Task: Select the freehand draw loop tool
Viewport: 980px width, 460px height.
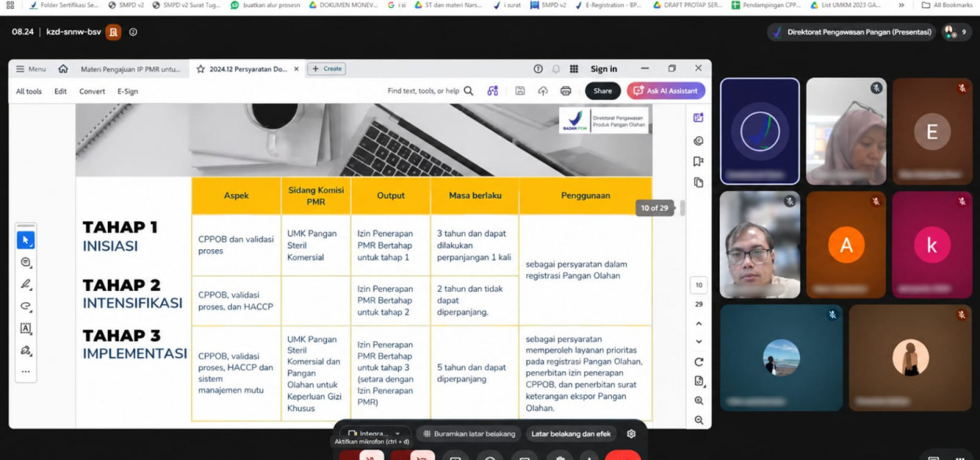Action: click(26, 307)
